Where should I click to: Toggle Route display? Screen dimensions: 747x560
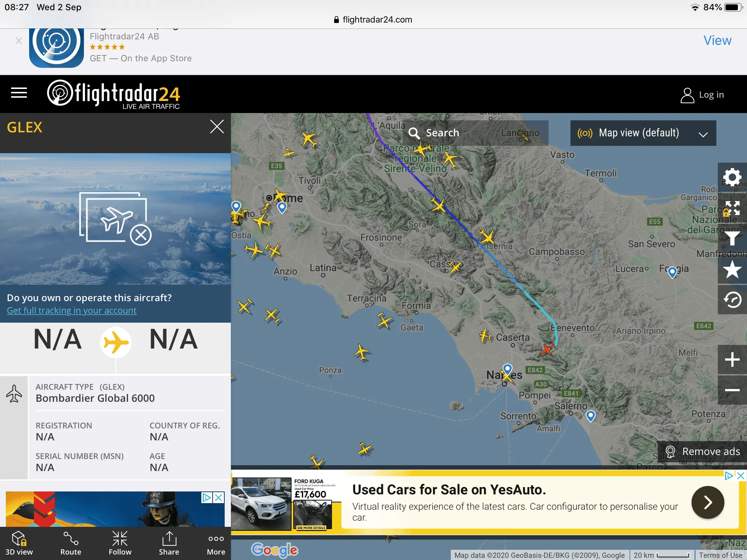[x=71, y=543]
